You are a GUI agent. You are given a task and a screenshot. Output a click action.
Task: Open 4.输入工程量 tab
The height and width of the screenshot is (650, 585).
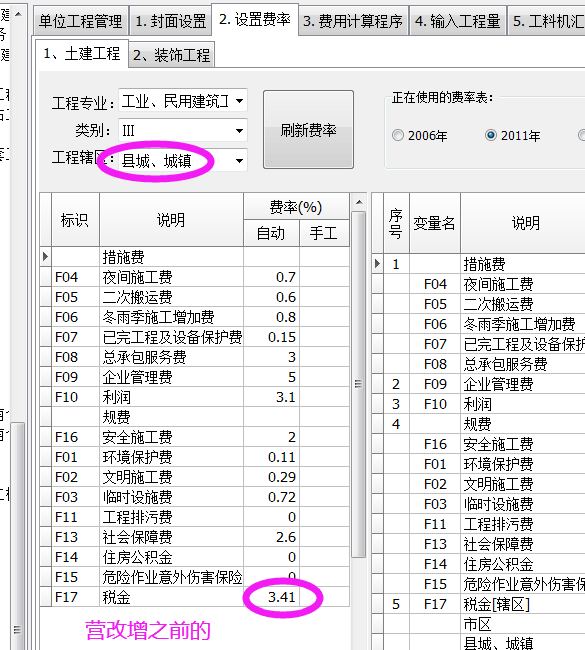coord(457,21)
